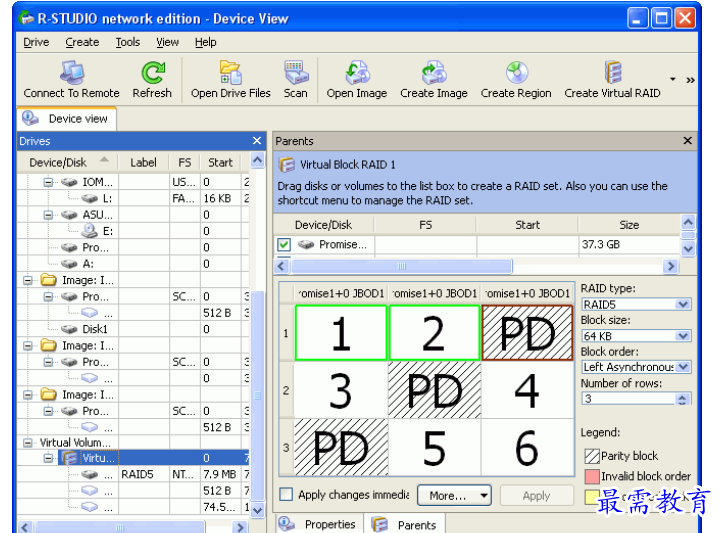
Task: Click the Apply button
Action: click(536, 495)
